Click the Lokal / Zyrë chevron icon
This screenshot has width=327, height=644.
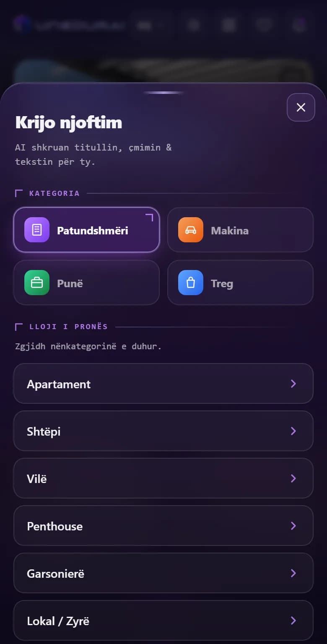pos(293,621)
